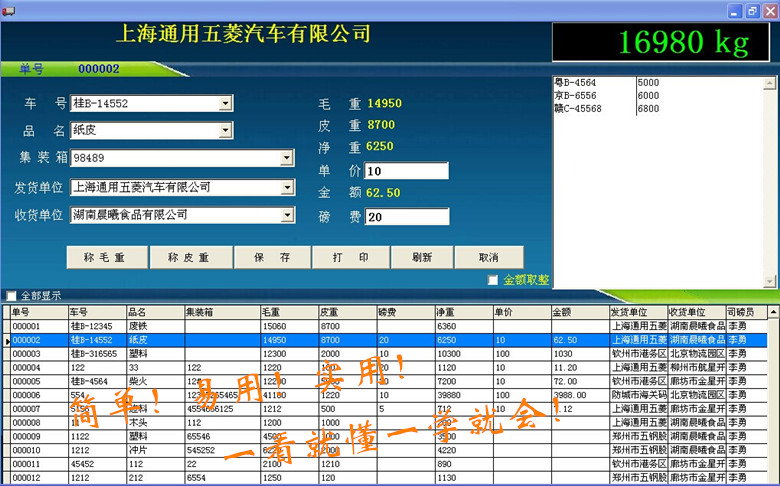Click the 称皮重 button
Screen dimensions: 780x486
[191, 257]
